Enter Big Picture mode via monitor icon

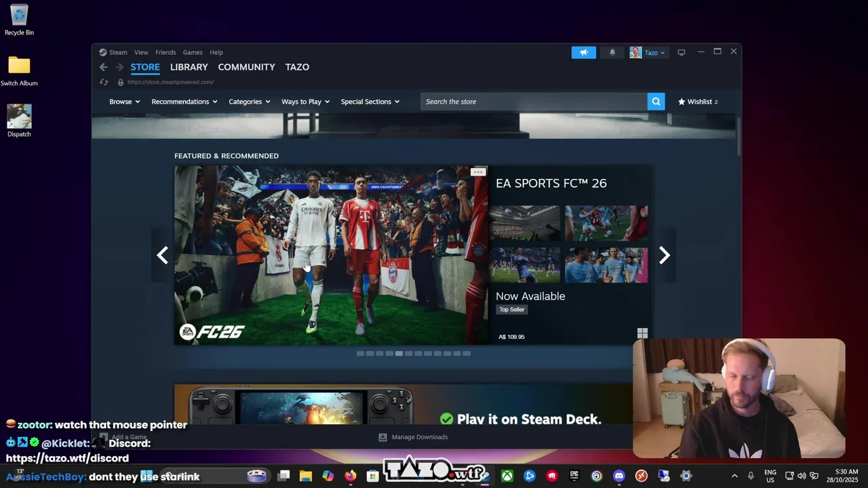pyautogui.click(x=682, y=52)
